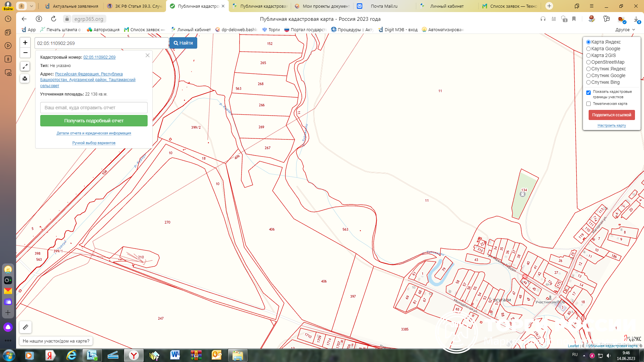The image size is (644, 362).
Task: Open browser downloads icon
Action: coord(636,19)
